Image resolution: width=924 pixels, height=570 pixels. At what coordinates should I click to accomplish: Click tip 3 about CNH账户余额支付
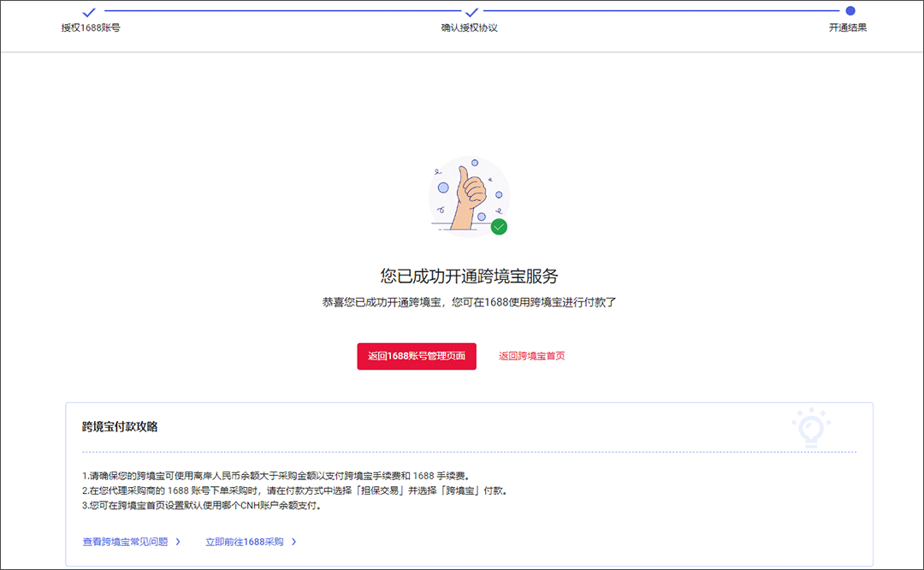202,505
